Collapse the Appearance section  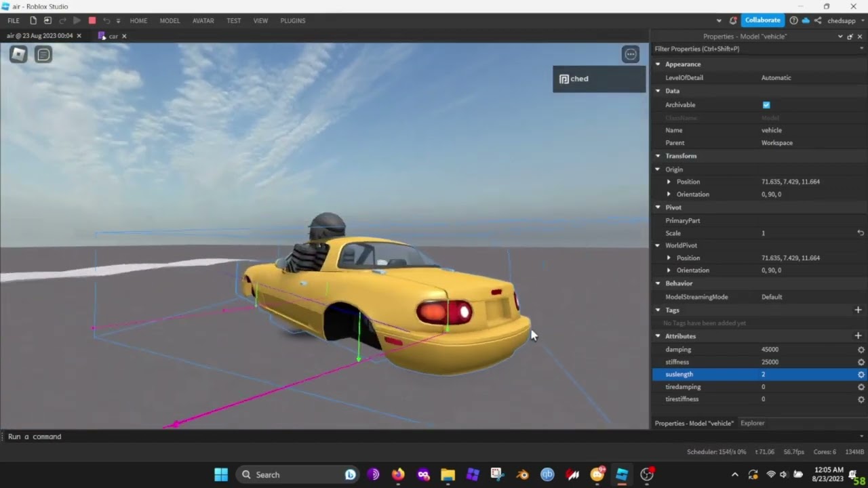coord(658,64)
